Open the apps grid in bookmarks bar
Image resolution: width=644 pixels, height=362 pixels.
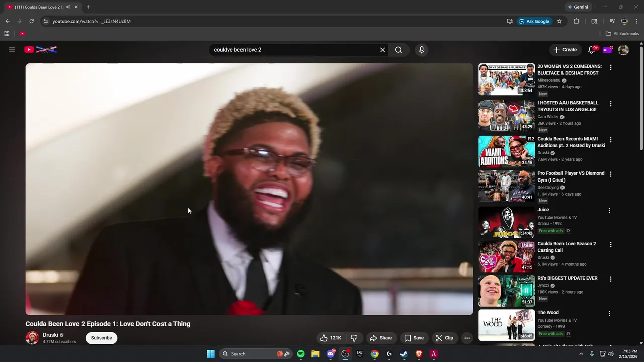point(7,34)
